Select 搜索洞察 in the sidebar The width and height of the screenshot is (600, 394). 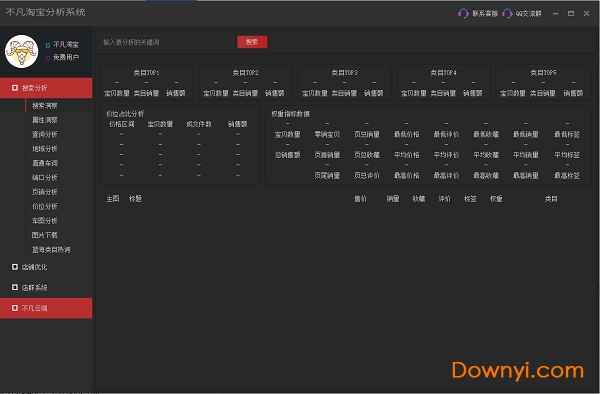tap(45, 106)
